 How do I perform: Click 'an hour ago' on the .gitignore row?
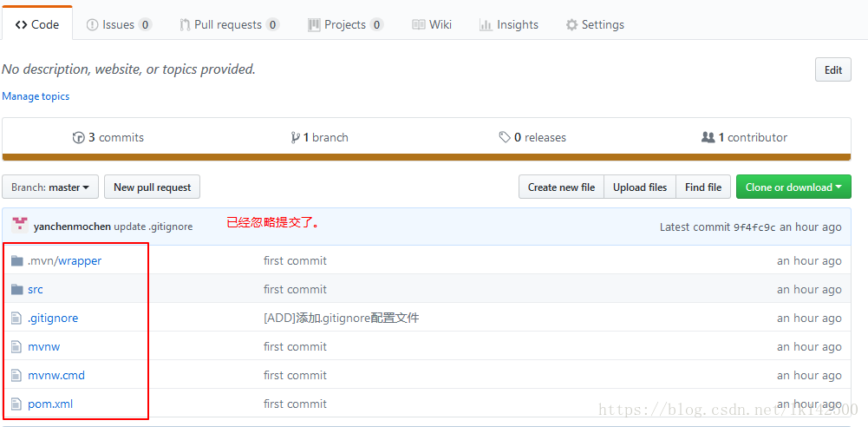pyautogui.click(x=809, y=318)
